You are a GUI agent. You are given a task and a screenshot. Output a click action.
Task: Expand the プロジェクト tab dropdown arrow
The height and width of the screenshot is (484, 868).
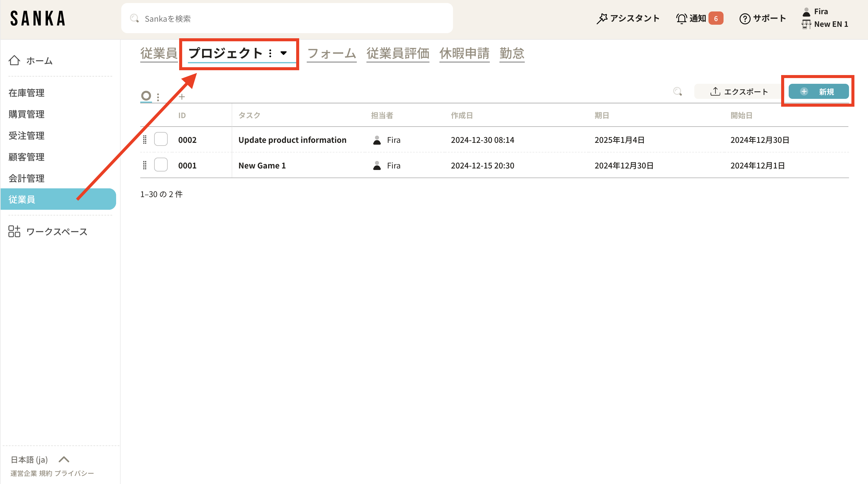pos(284,53)
